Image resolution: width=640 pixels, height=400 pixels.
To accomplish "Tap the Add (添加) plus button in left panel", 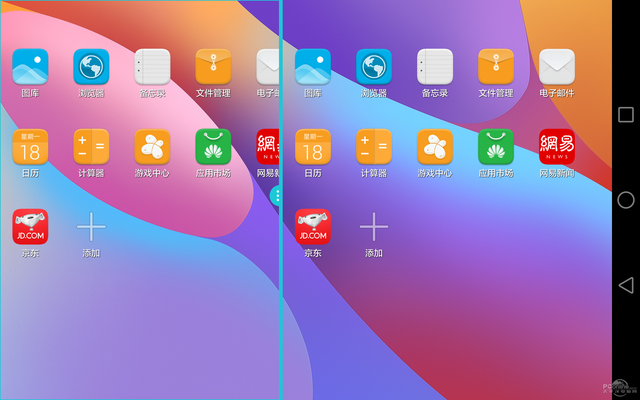I will 91,227.
